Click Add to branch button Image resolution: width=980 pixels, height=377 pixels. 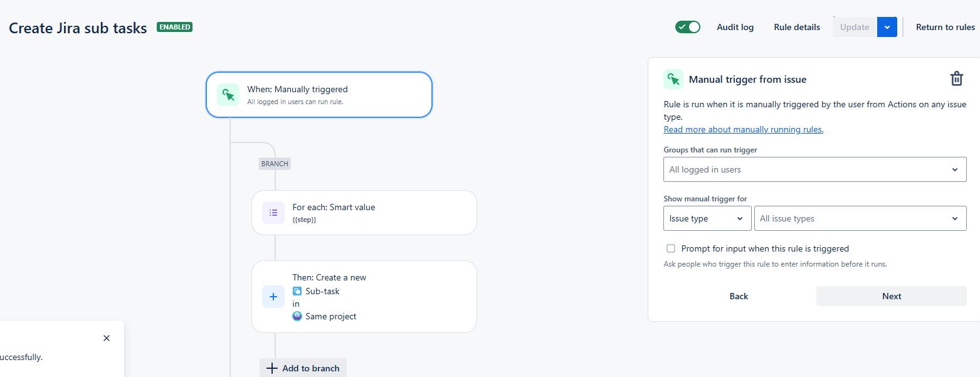(303, 368)
